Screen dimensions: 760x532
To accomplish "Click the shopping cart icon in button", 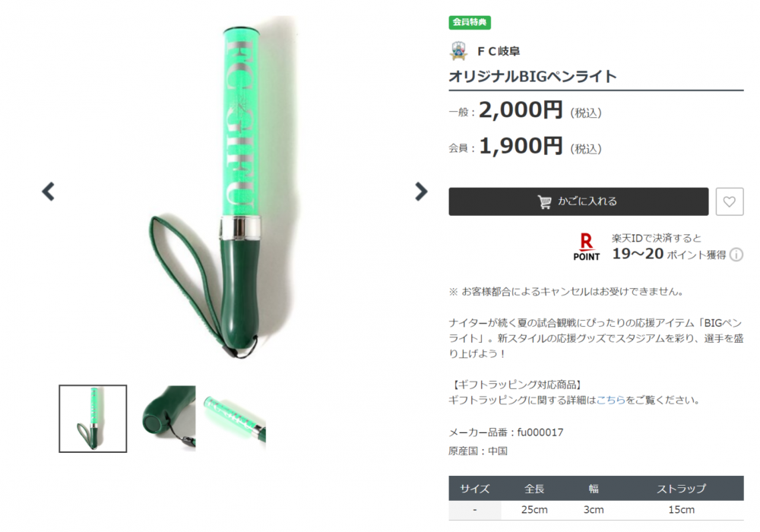I will coord(544,201).
